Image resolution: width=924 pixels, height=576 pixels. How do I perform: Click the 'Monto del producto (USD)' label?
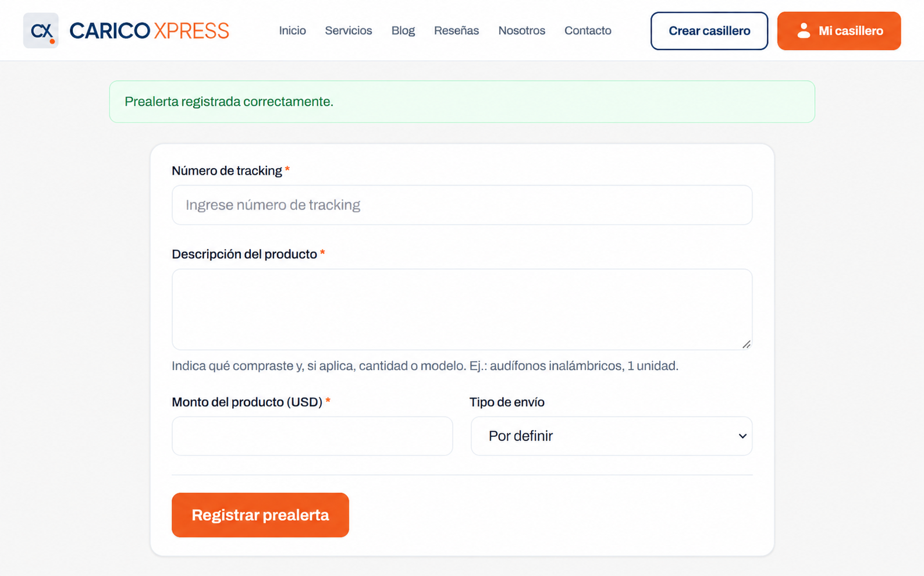coord(247,402)
